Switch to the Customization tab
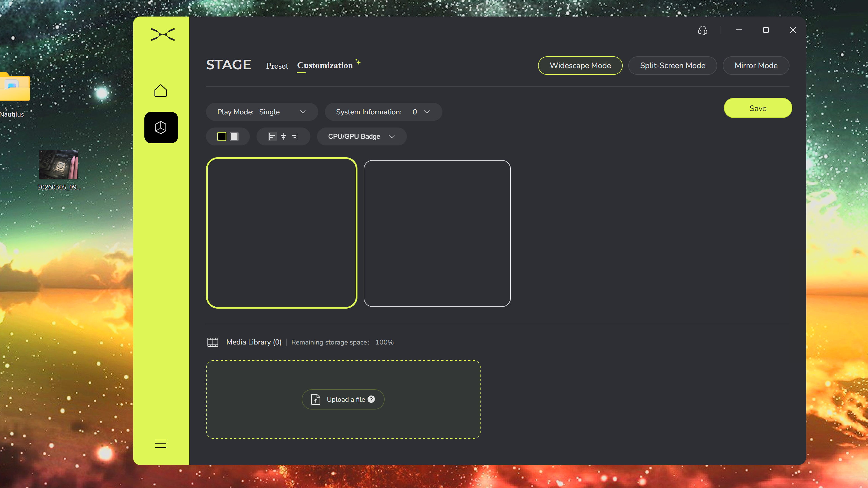The height and width of the screenshot is (488, 868). pyautogui.click(x=324, y=65)
